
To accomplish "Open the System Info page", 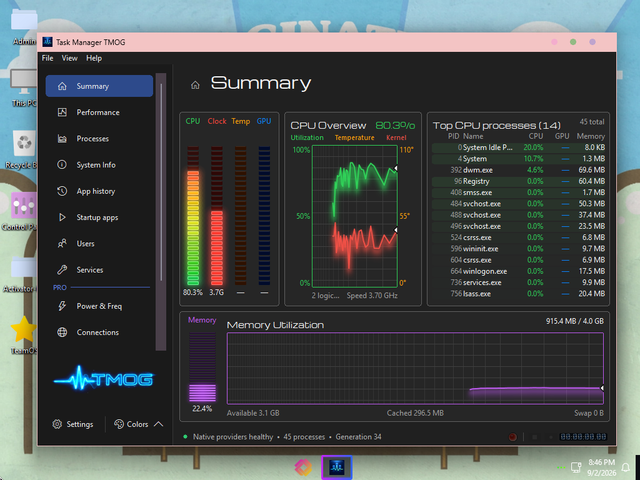I will (99, 165).
